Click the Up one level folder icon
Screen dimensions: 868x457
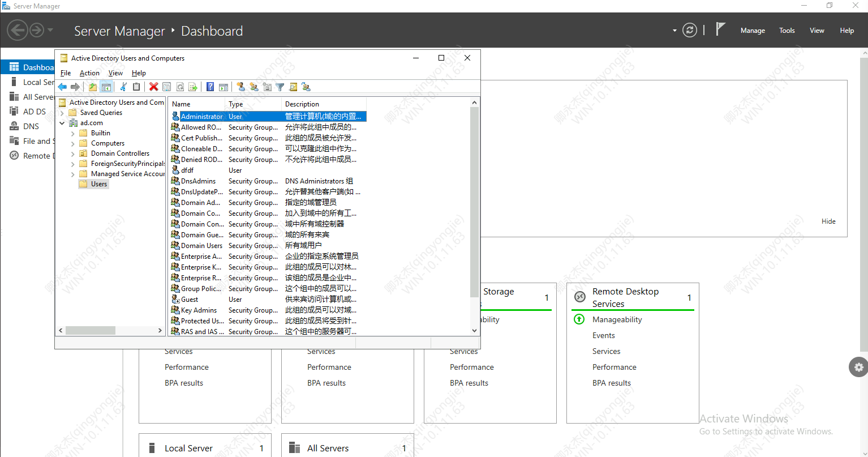pyautogui.click(x=93, y=87)
